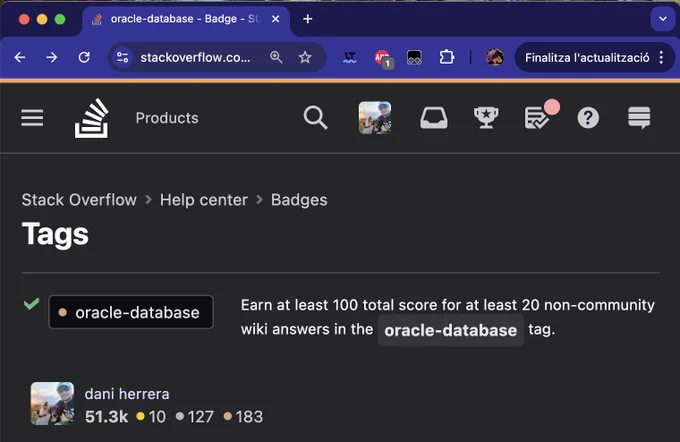Follow the Help center breadcrumb link
This screenshot has height=442, width=680.
pyautogui.click(x=204, y=200)
